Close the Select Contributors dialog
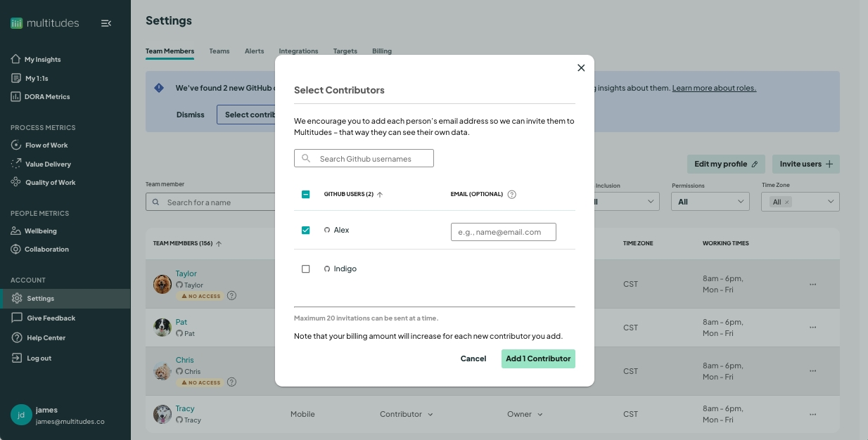 tap(581, 68)
